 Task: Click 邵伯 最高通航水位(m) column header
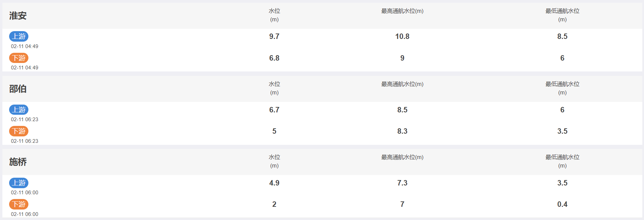(402, 84)
